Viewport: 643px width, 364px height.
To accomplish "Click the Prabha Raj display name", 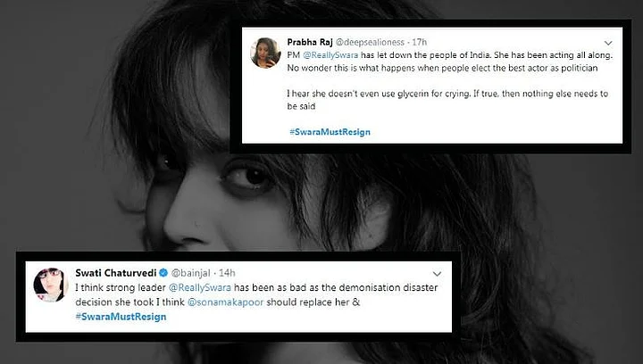I will (x=312, y=42).
